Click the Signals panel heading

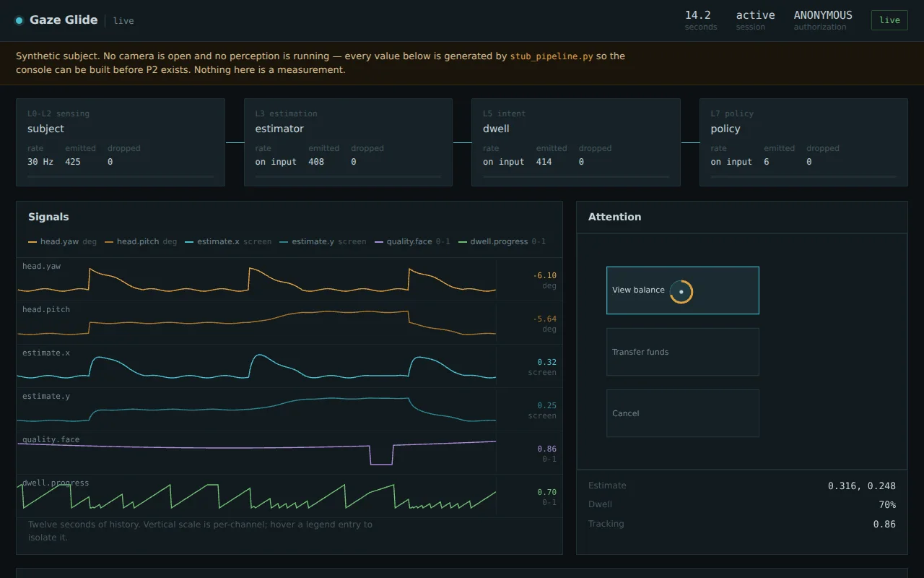[48, 217]
